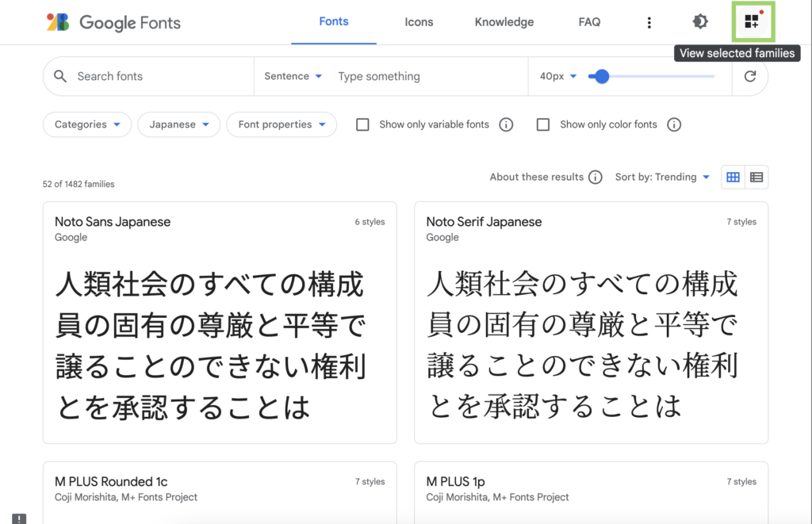
Task: Click info icon beside About these results
Action: (x=596, y=178)
